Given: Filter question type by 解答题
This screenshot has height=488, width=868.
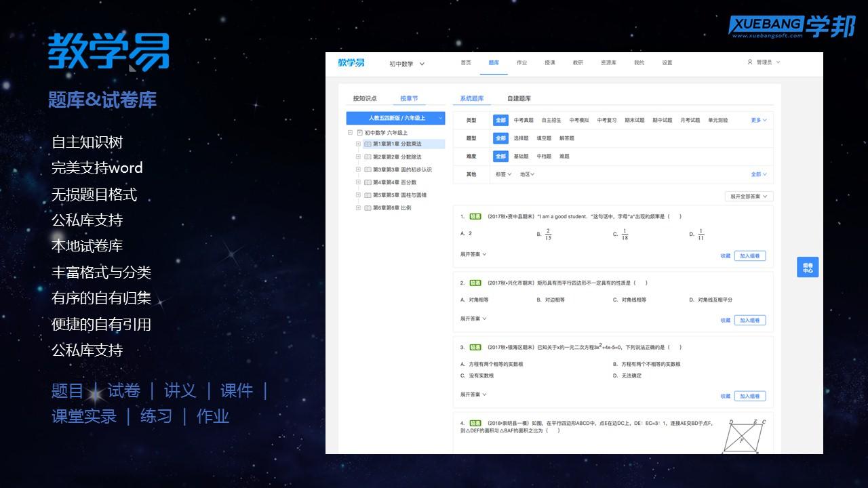Looking at the screenshot, I should (567, 138).
